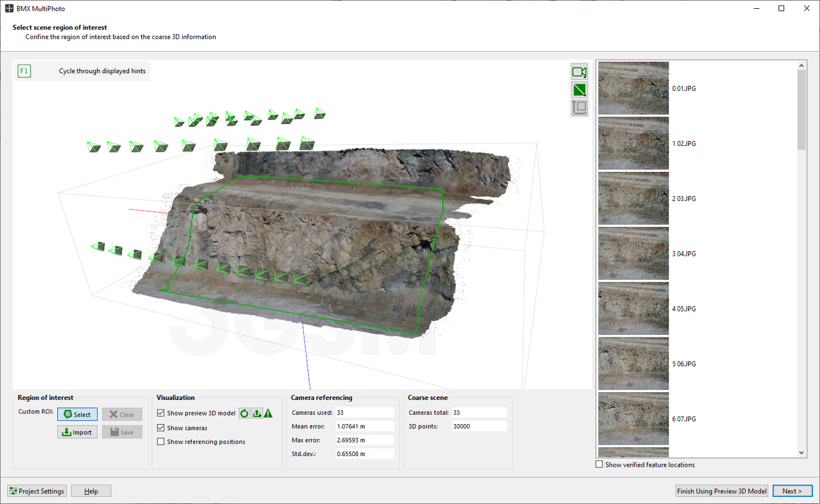Click the Cycle through displayed hints text

102,71
